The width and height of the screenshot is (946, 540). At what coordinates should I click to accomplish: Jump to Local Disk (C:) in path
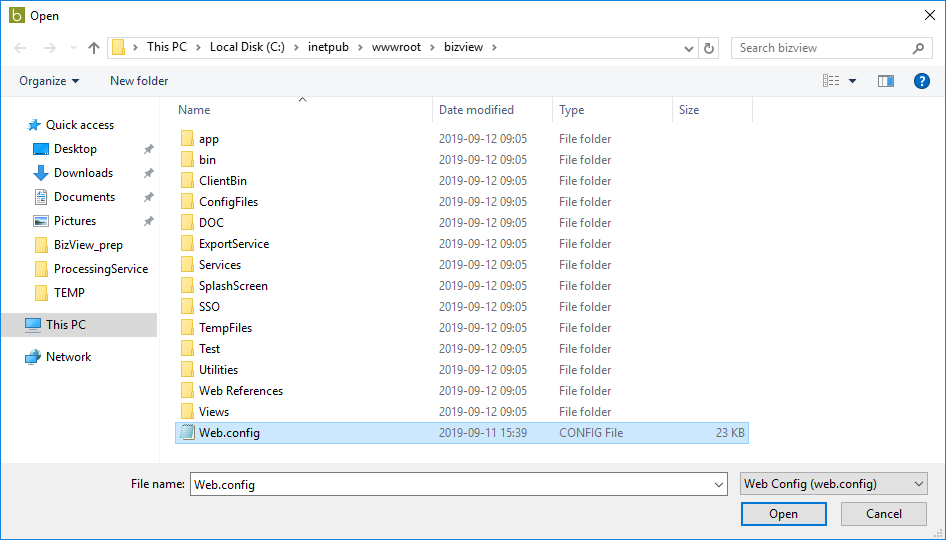(247, 47)
